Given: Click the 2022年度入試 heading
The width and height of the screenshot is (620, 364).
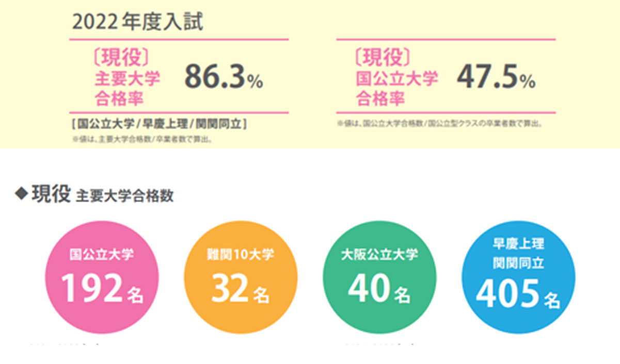Looking at the screenshot, I should tap(137, 22).
